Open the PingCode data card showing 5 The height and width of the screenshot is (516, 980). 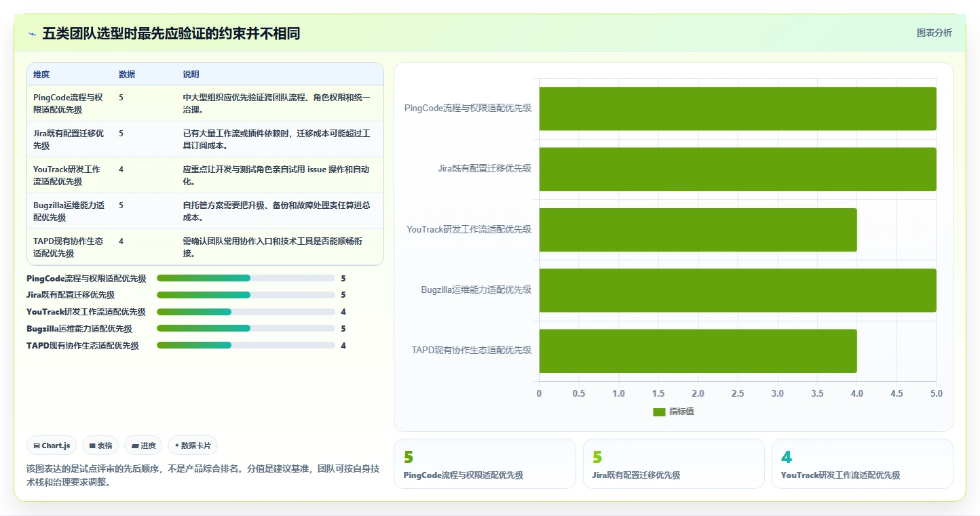[485, 464]
